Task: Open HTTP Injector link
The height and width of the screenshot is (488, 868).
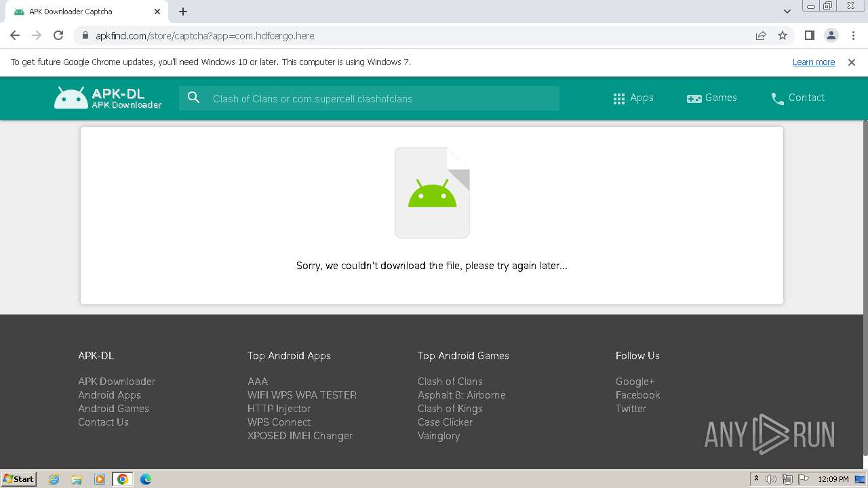Action: 279,409
